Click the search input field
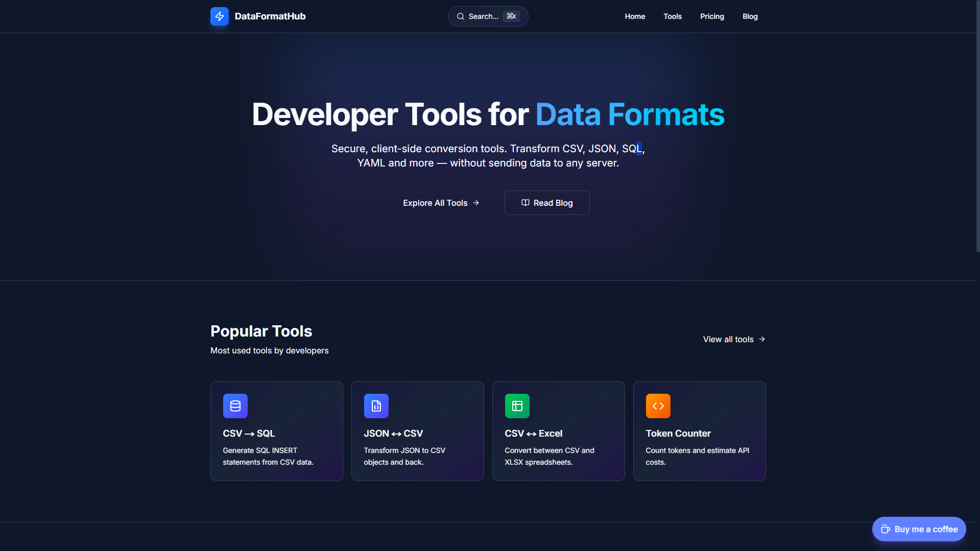Screen dimensions: 980x551 (487, 16)
